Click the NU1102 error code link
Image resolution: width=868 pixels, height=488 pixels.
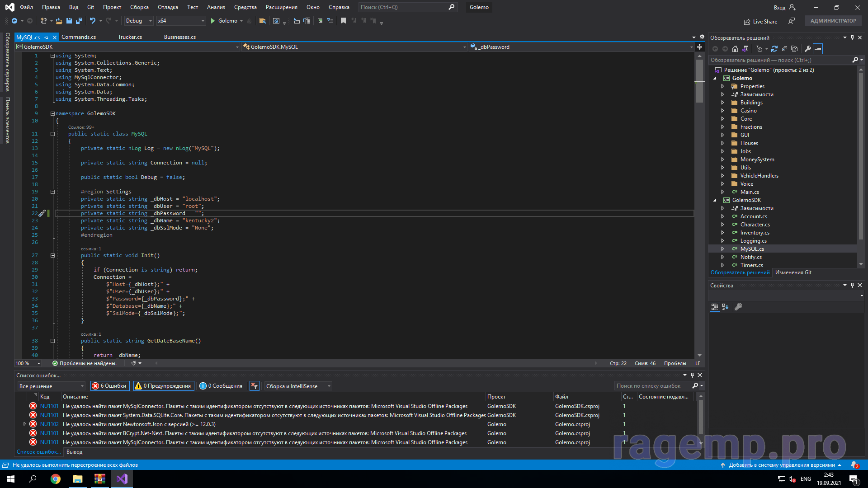49,424
